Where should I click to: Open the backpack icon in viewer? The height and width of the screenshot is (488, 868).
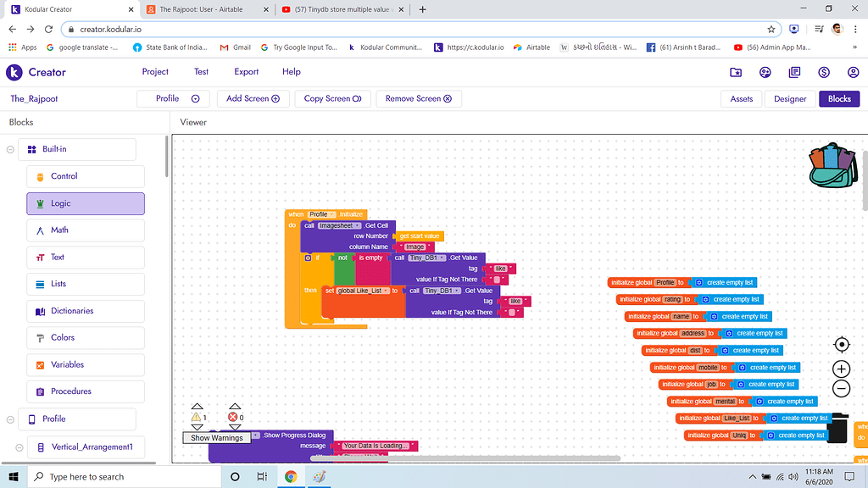pyautogui.click(x=833, y=165)
